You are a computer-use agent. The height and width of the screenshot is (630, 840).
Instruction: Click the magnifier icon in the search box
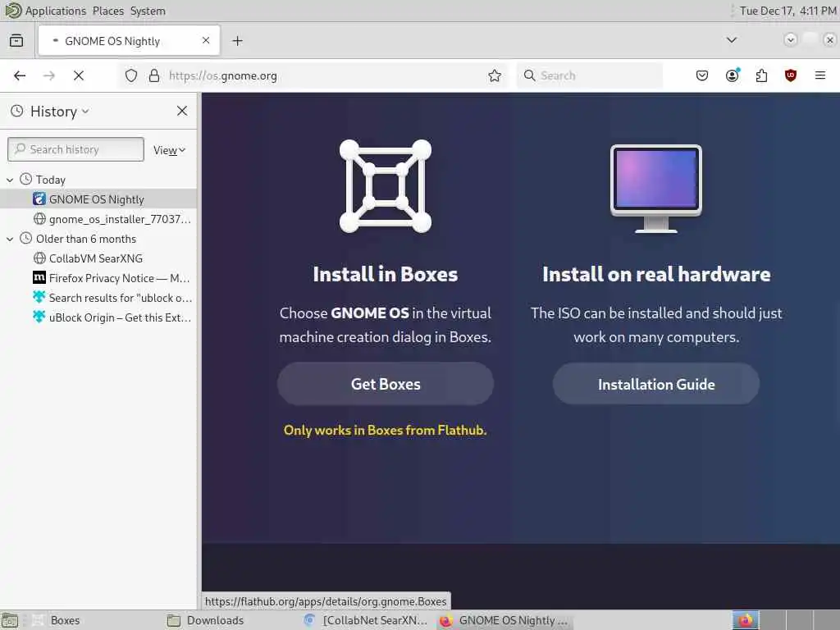tap(529, 75)
